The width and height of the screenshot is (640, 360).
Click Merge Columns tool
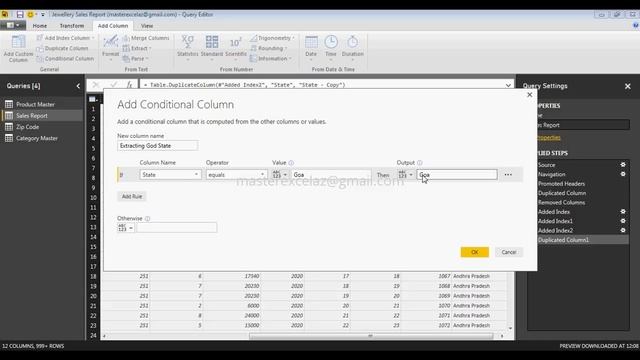pyautogui.click(x=146, y=38)
